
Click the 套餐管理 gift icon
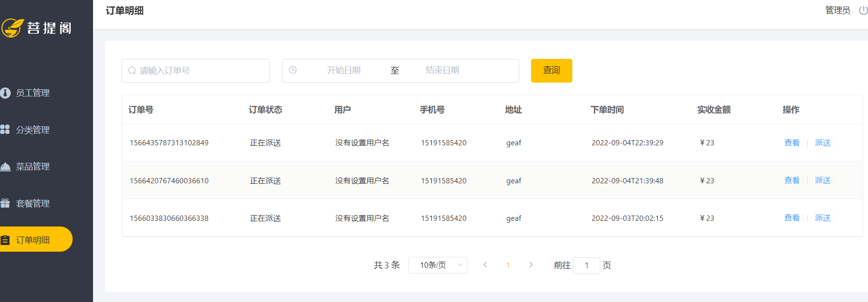pos(5,203)
